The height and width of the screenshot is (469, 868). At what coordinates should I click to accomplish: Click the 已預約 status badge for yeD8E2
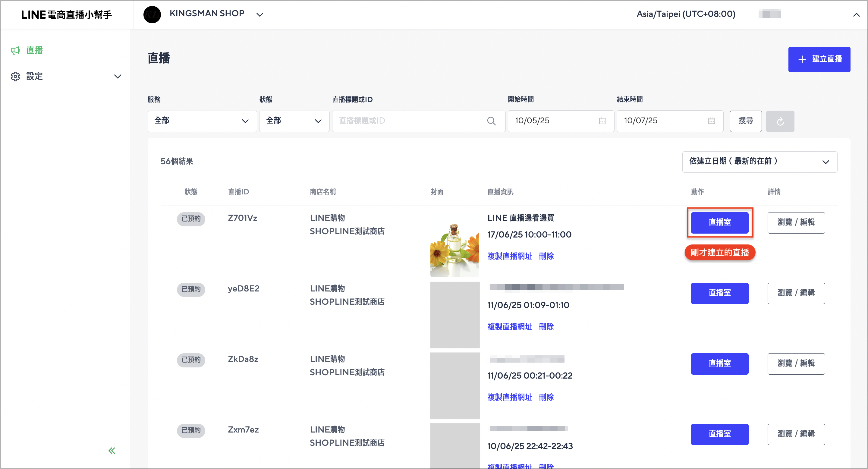191,289
